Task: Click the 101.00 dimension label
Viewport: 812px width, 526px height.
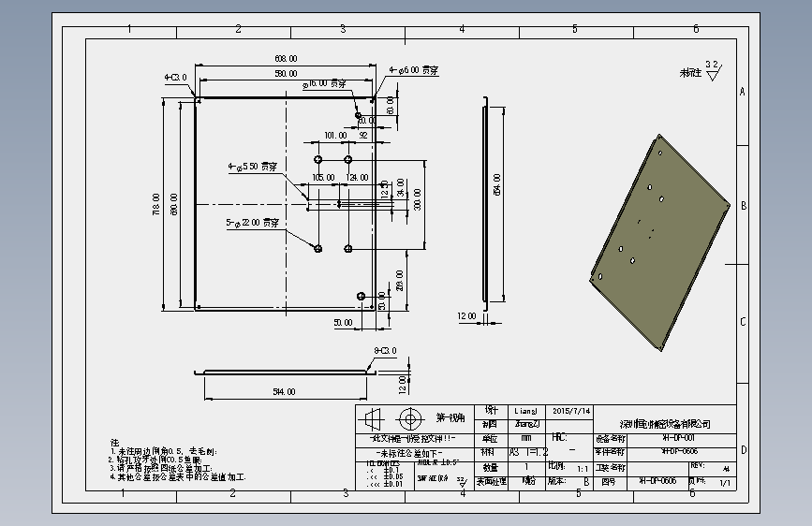Action: [335, 135]
